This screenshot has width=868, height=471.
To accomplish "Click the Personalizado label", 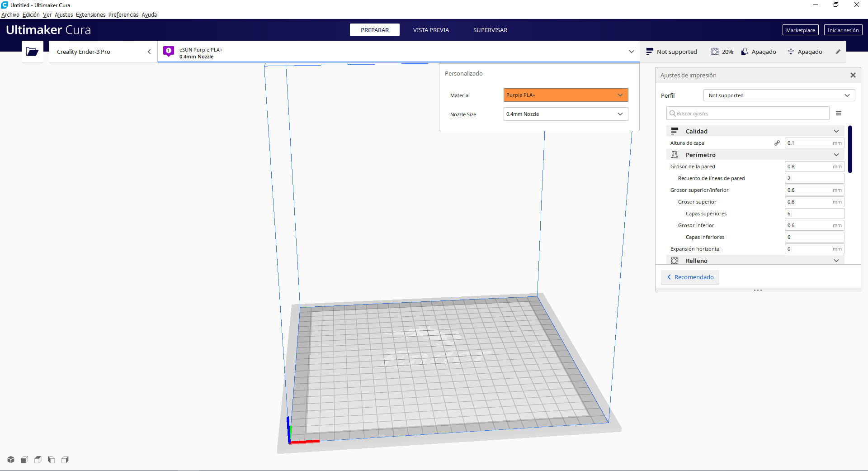I will pyautogui.click(x=463, y=73).
